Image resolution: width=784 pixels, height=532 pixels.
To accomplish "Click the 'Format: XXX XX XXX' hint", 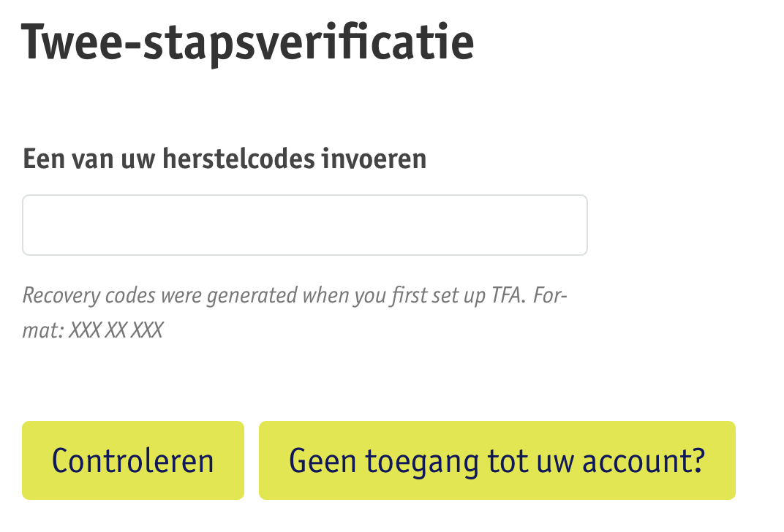I will 93,330.
